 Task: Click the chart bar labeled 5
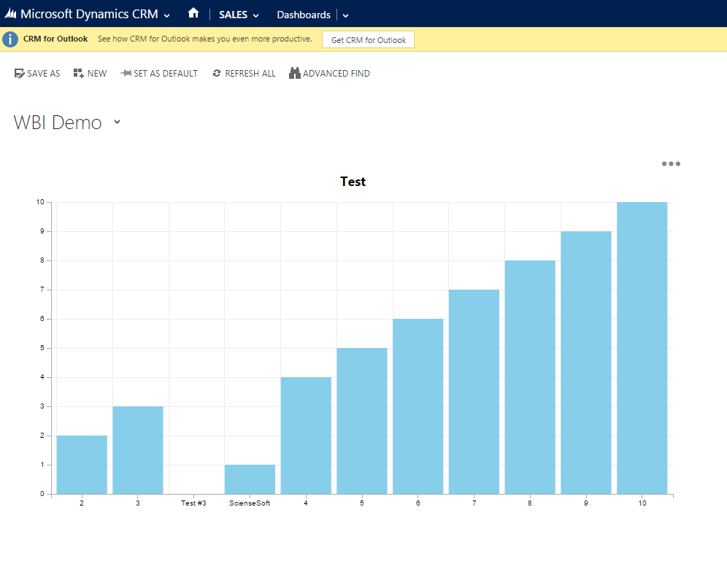tap(361, 421)
